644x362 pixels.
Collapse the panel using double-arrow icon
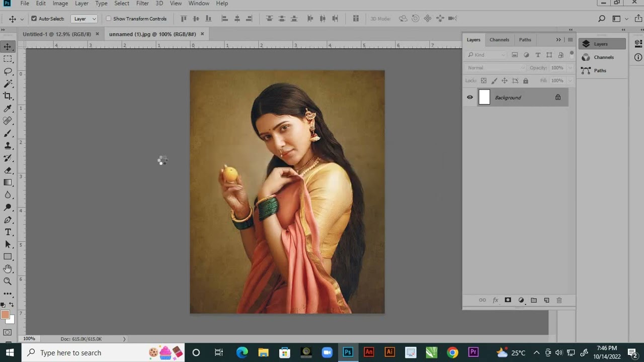pyautogui.click(x=558, y=40)
